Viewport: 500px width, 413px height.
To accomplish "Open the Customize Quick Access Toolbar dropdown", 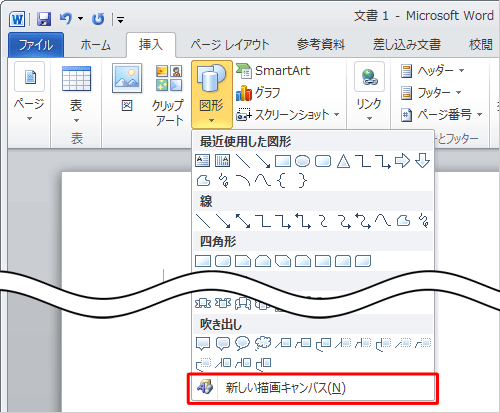I will tap(120, 20).
